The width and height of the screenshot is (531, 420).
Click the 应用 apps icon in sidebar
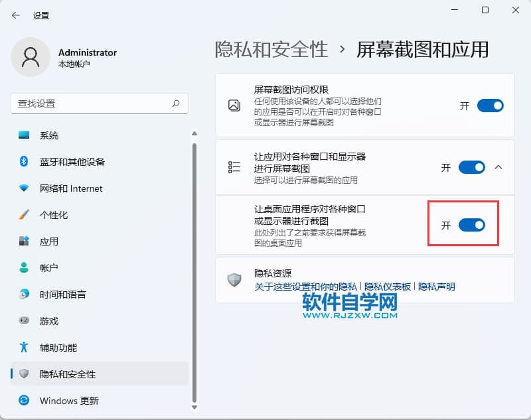point(25,242)
